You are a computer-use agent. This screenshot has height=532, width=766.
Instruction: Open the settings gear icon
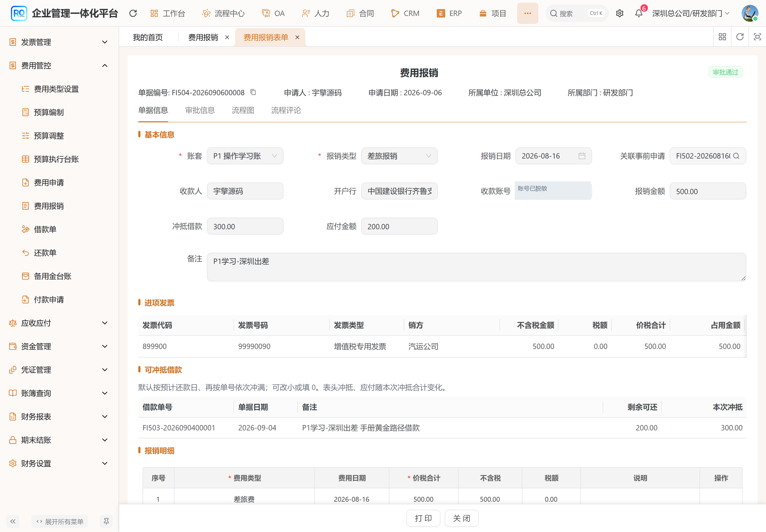(619, 13)
